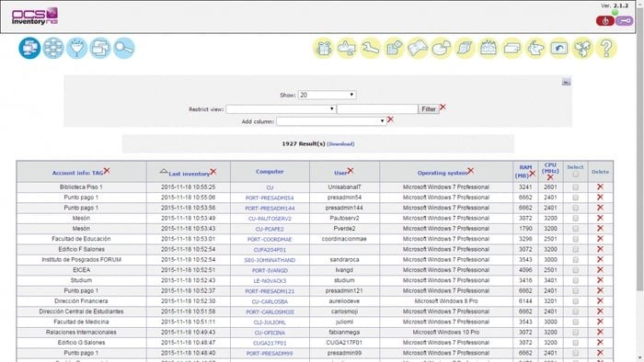This screenshot has width=644, height=362.
Task: Click the overlapping-windows blue icon
Action: point(100,48)
